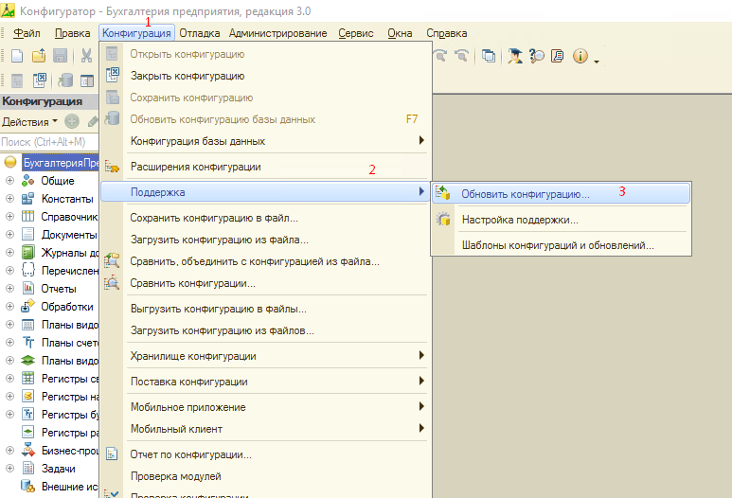Image resolution: width=733 pixels, height=499 pixels.
Task: Select Загрузить конфигурацию из файлов...
Action: (265, 330)
